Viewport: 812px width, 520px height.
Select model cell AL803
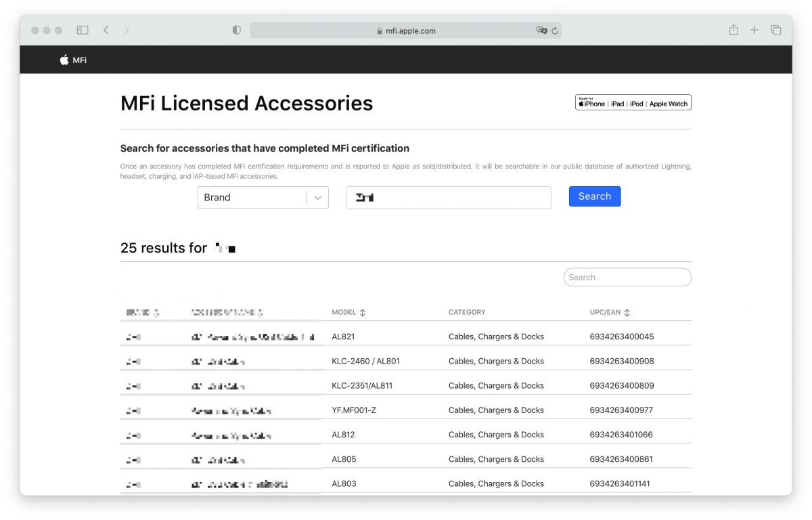(344, 483)
